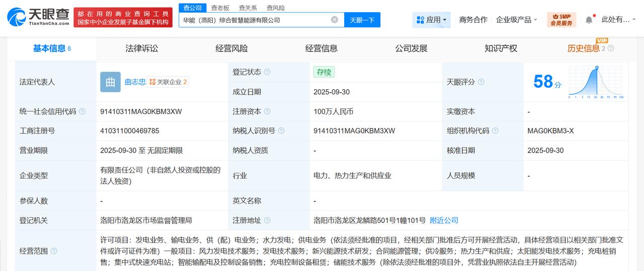
Task: Click help icon beside 注册资本
Action: pos(267,111)
